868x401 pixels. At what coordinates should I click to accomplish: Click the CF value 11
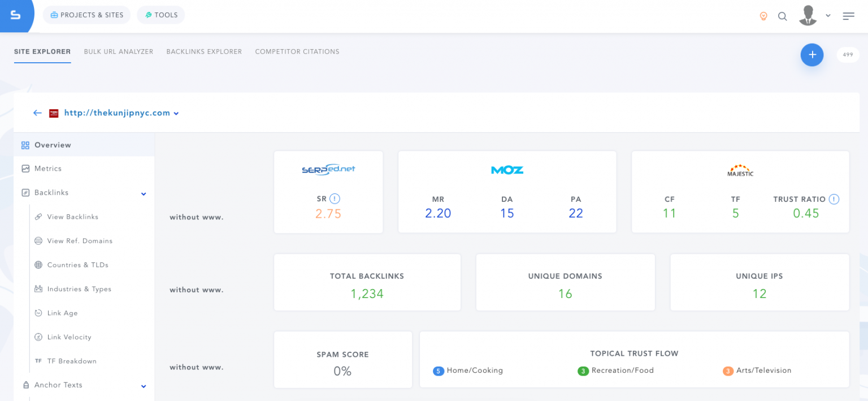click(x=670, y=213)
